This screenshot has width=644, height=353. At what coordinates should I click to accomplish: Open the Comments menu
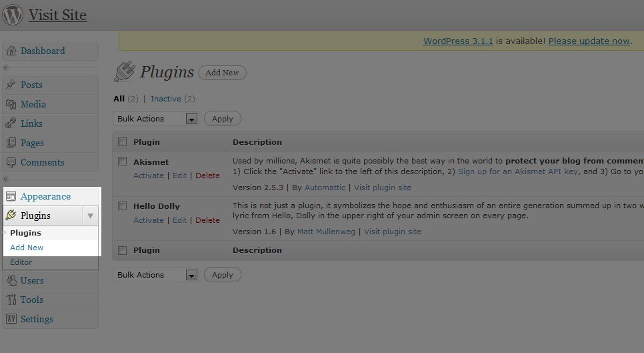pos(43,162)
